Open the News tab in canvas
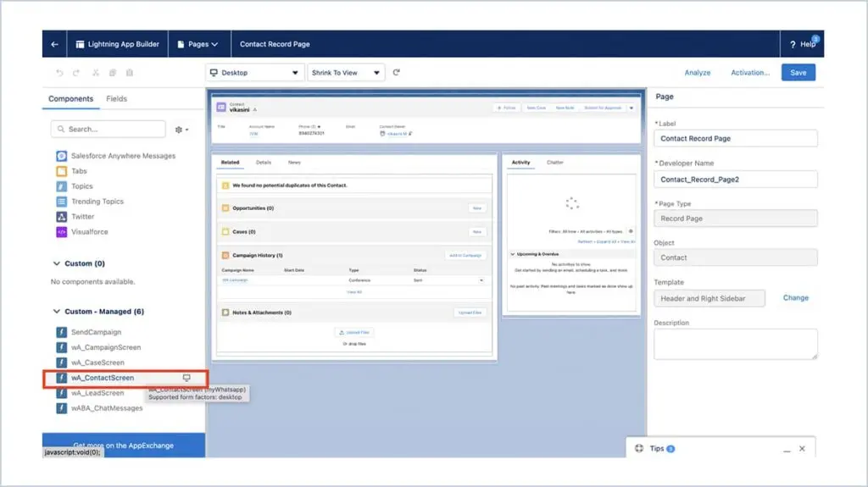 294,163
